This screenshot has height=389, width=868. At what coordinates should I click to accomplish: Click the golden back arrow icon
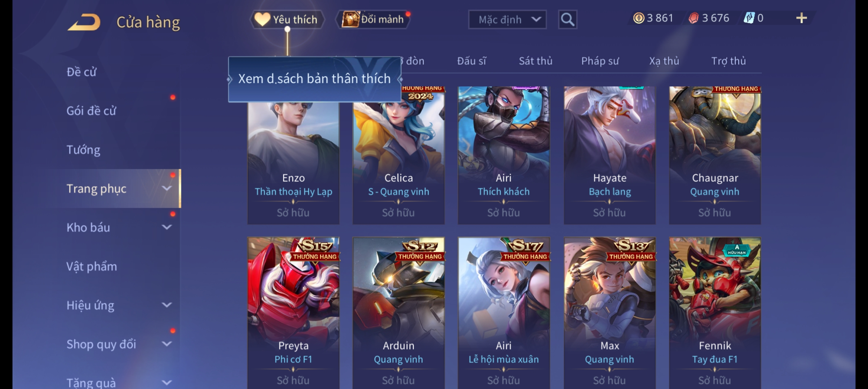coord(84,22)
